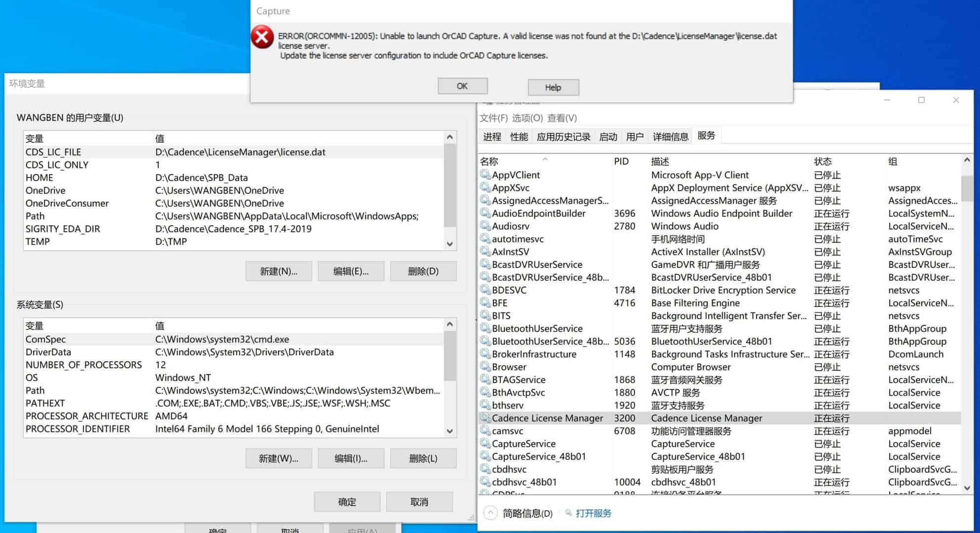Click the user variables scrollbar thumb
This screenshot has width=980, height=533.
coord(450,186)
